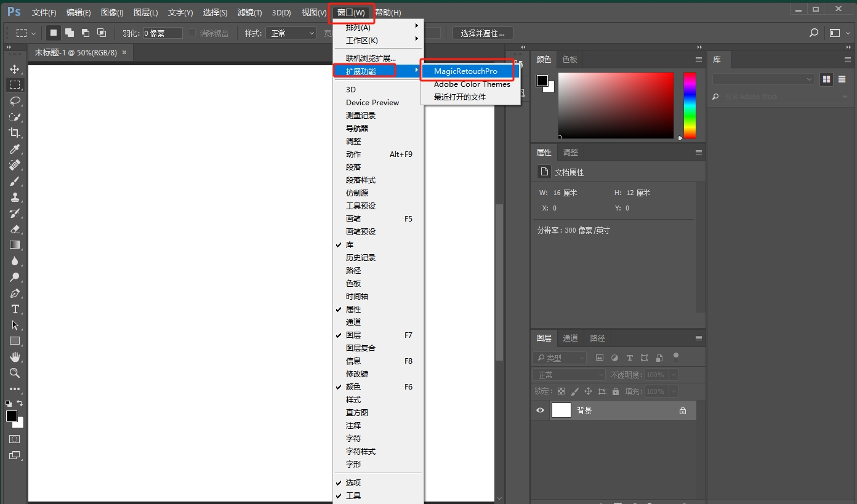Click the Change Screen Mode icon
The height and width of the screenshot is (504, 857).
click(x=15, y=456)
